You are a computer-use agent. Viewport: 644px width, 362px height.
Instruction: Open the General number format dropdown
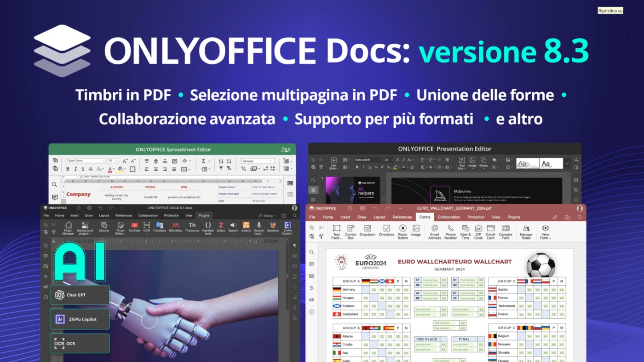258,161
